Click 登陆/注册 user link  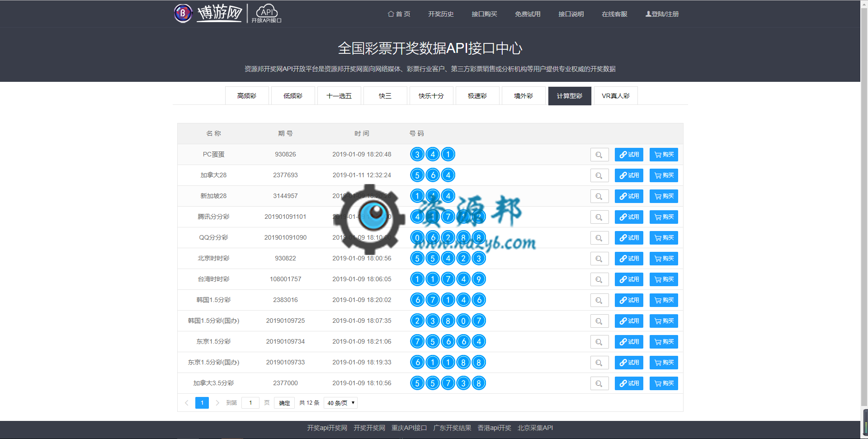pos(662,14)
